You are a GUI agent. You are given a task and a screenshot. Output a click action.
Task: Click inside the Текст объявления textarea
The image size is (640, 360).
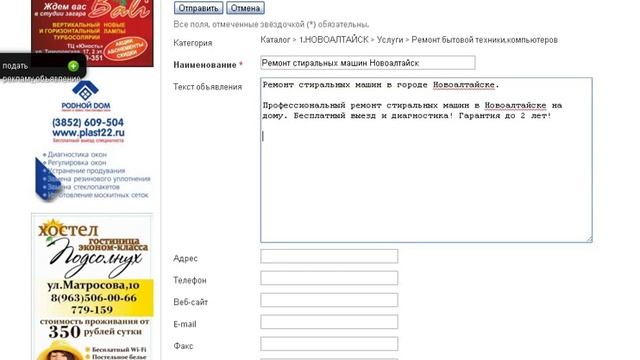pyautogui.click(x=426, y=160)
